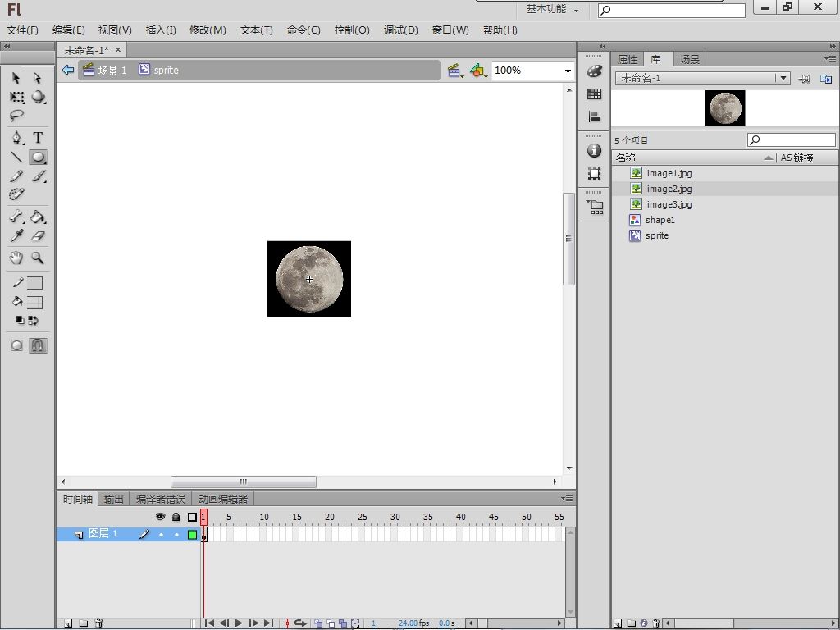Activate the Hand tool

click(16, 258)
